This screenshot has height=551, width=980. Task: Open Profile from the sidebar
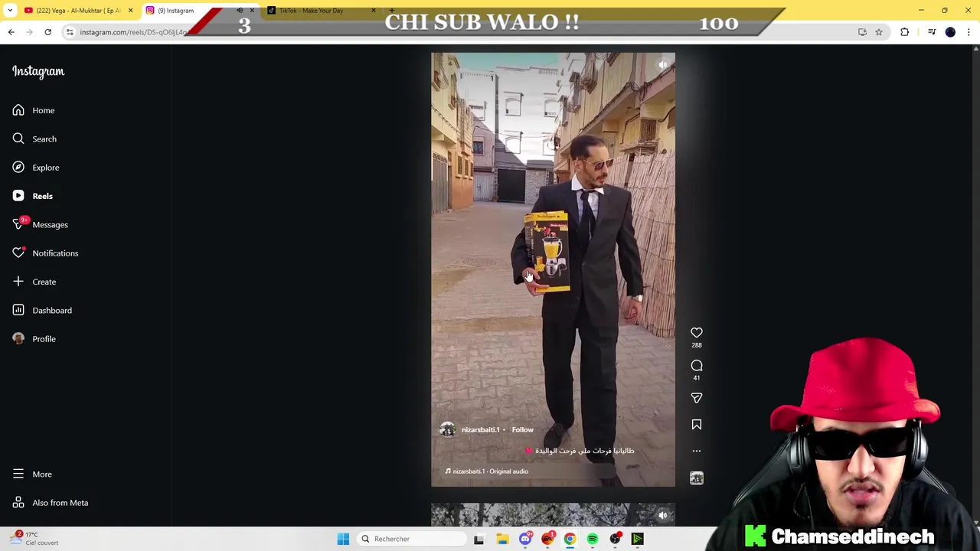[x=34, y=339]
